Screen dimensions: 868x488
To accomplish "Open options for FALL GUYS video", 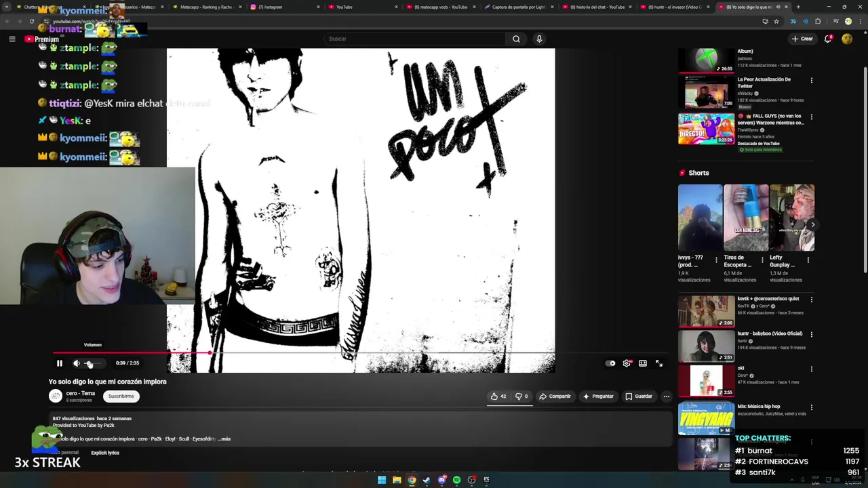I will pos(811,117).
